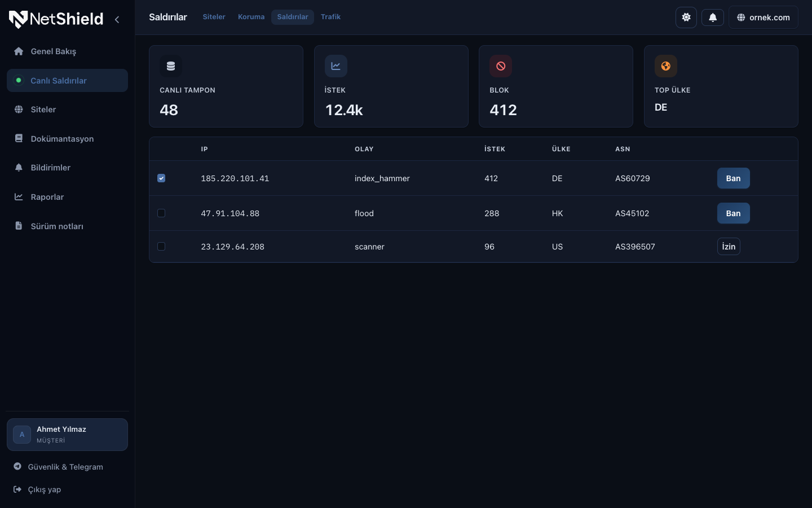Click the Sürüm notları document icon
Image resolution: width=812 pixels, height=508 pixels.
(19, 226)
